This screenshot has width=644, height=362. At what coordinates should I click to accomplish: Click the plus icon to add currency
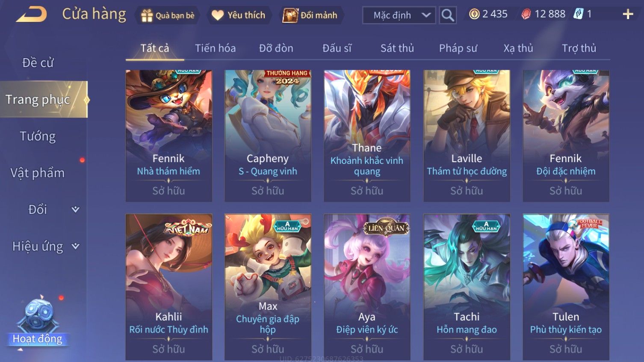point(628,14)
